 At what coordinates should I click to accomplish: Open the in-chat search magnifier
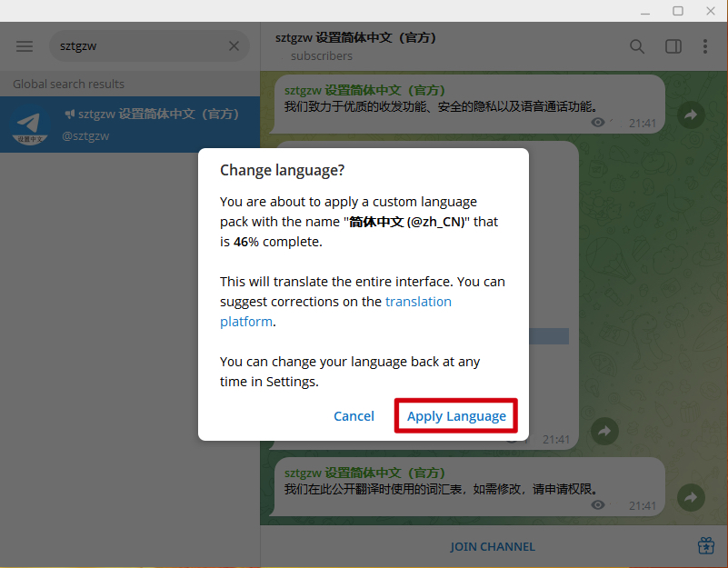(637, 45)
